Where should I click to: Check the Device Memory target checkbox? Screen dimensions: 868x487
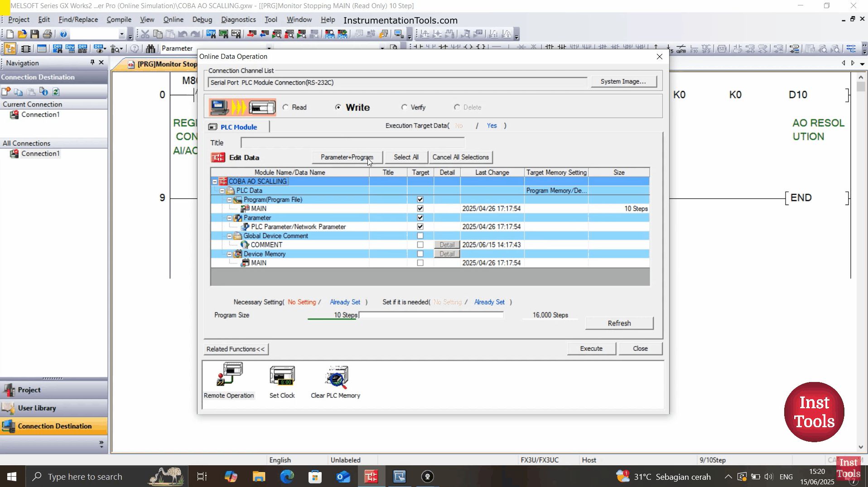tap(420, 254)
